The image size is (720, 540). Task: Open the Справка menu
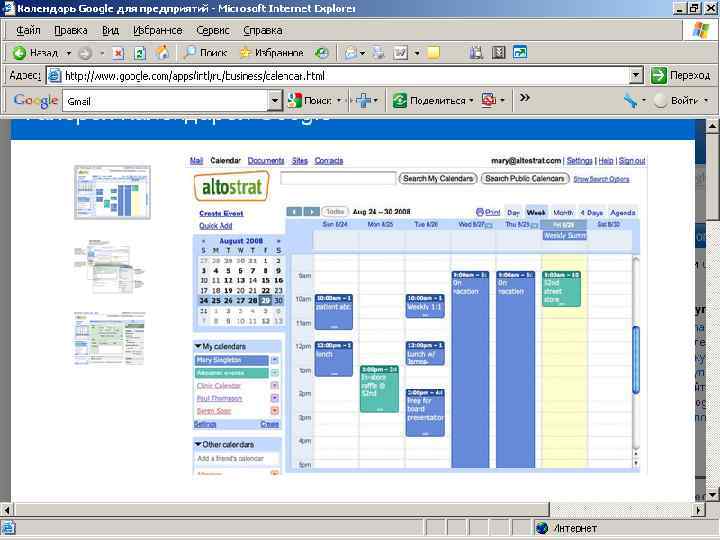(262, 30)
